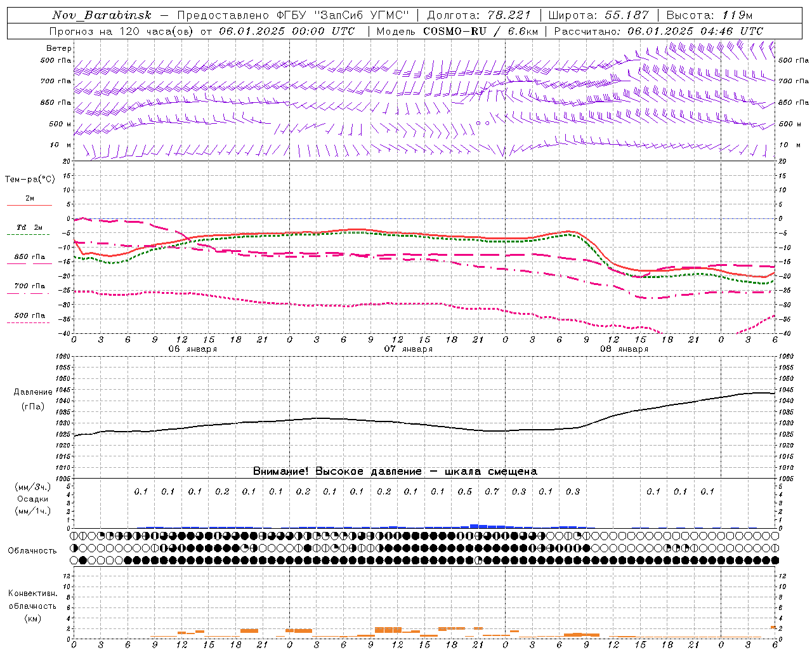The image size is (812, 650).
Task: Click the 'Модель COSMO-RU / 6.6км' text
Action: click(x=457, y=31)
